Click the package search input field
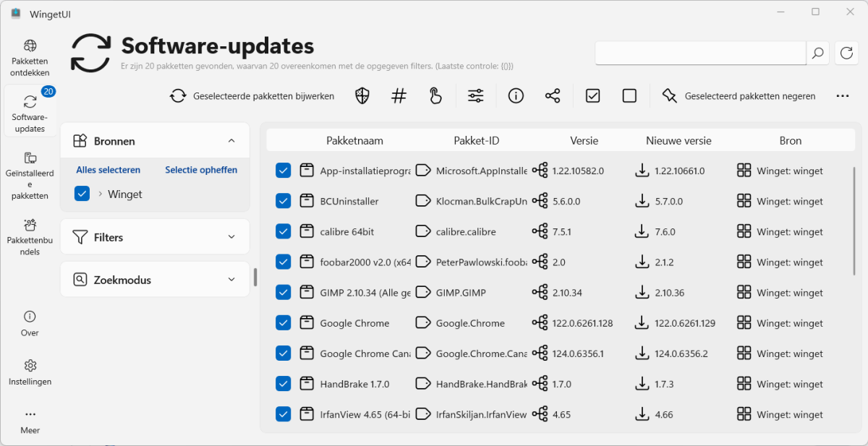Image resolution: width=868 pixels, height=446 pixels. [699, 53]
